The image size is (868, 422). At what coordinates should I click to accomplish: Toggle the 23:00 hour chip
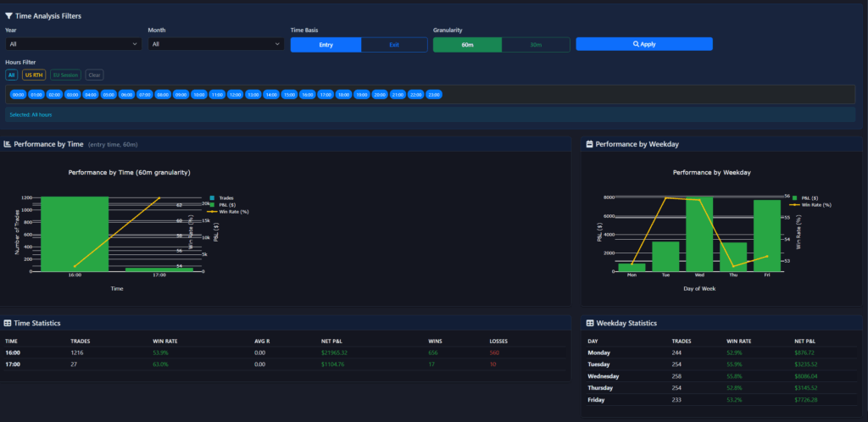tap(434, 95)
